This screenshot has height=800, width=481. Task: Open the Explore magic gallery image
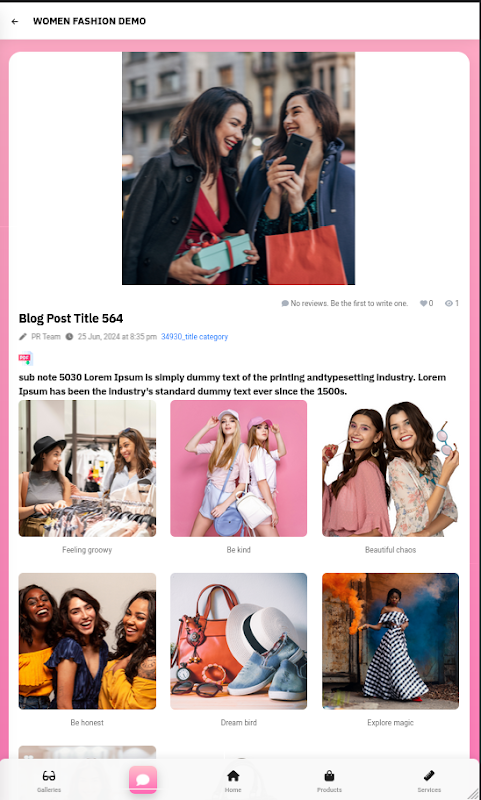390,641
